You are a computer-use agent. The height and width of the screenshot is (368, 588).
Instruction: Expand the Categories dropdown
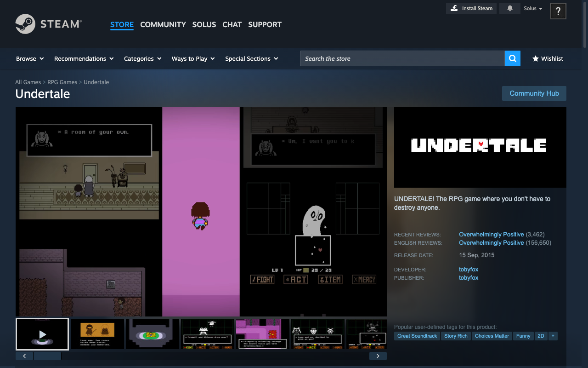[x=142, y=58]
